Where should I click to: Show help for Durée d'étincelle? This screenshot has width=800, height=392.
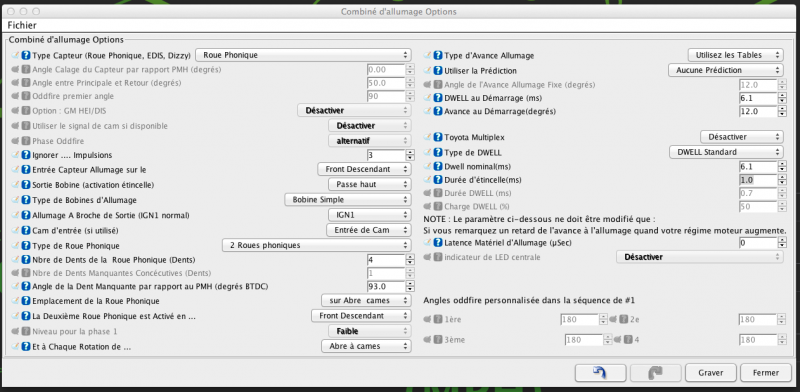tap(438, 180)
